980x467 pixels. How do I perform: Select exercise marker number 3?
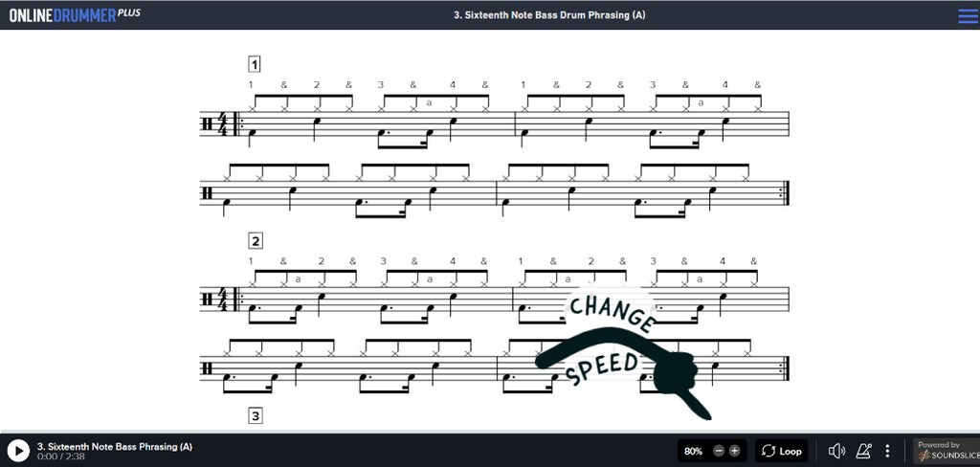(255, 415)
